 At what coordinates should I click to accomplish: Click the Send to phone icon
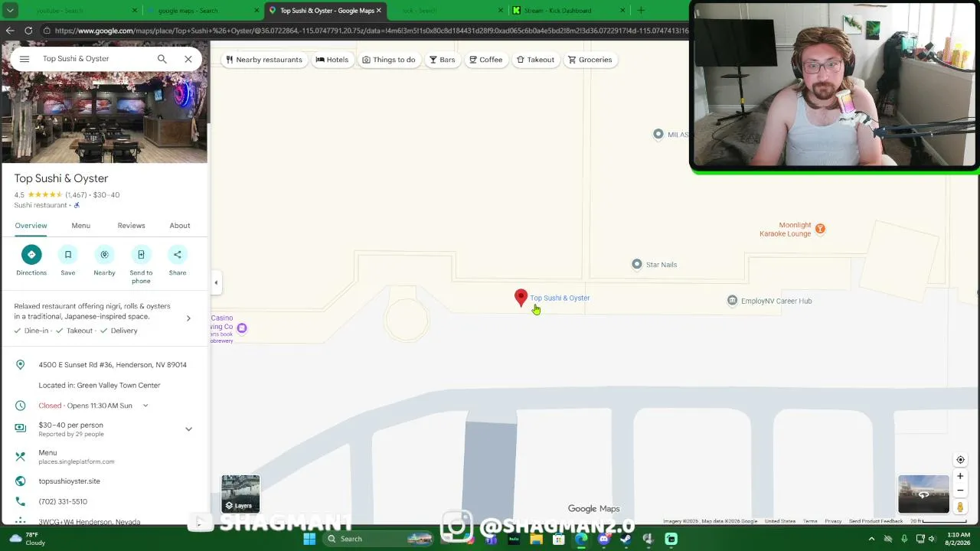pos(141,255)
